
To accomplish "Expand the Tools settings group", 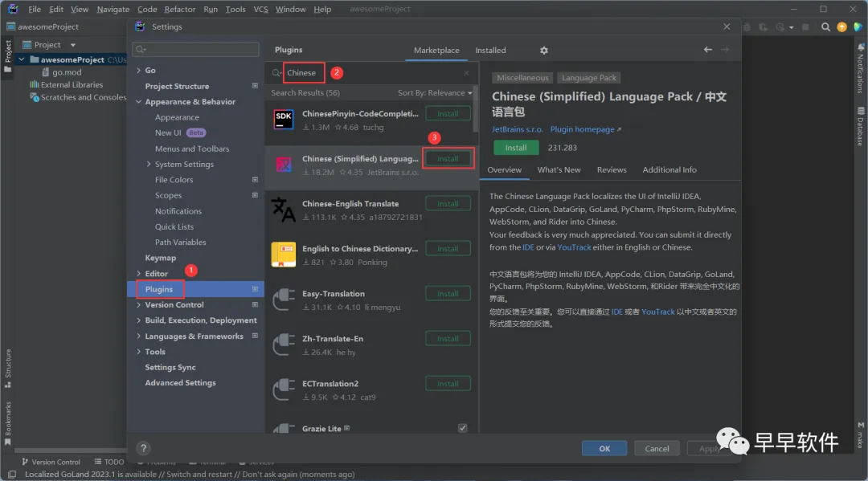I will pos(138,352).
